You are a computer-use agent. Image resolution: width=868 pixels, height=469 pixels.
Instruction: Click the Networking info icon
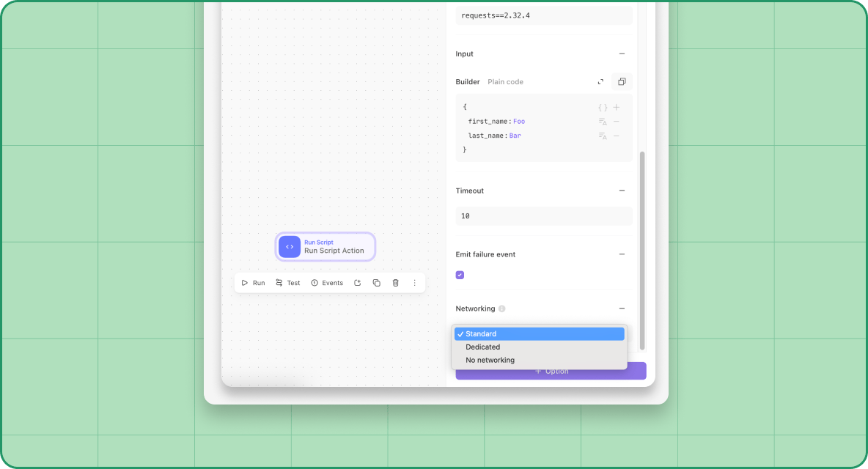(x=501, y=309)
